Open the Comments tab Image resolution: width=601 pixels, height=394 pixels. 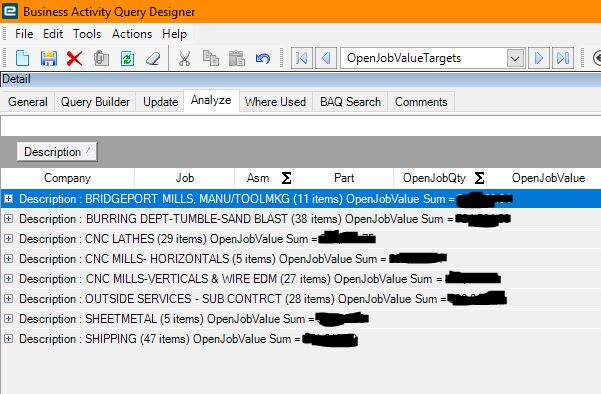(x=421, y=102)
